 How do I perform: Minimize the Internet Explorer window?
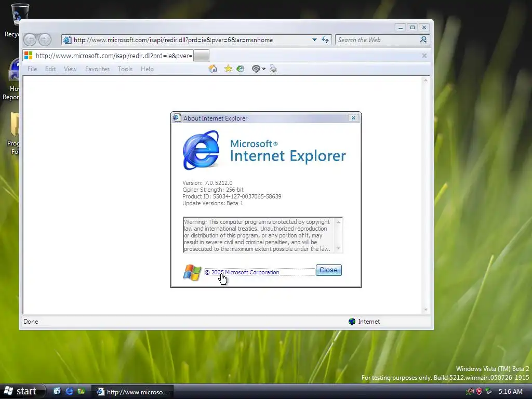pos(401,28)
